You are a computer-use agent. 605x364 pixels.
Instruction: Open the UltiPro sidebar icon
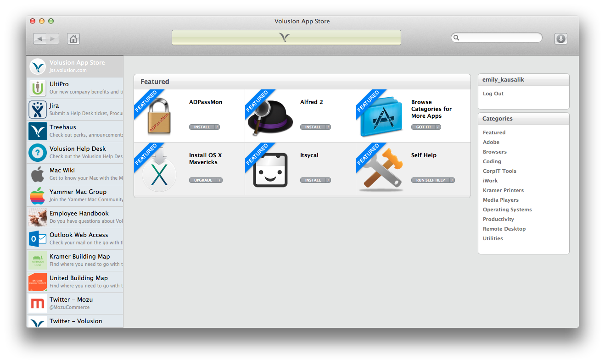click(x=37, y=88)
